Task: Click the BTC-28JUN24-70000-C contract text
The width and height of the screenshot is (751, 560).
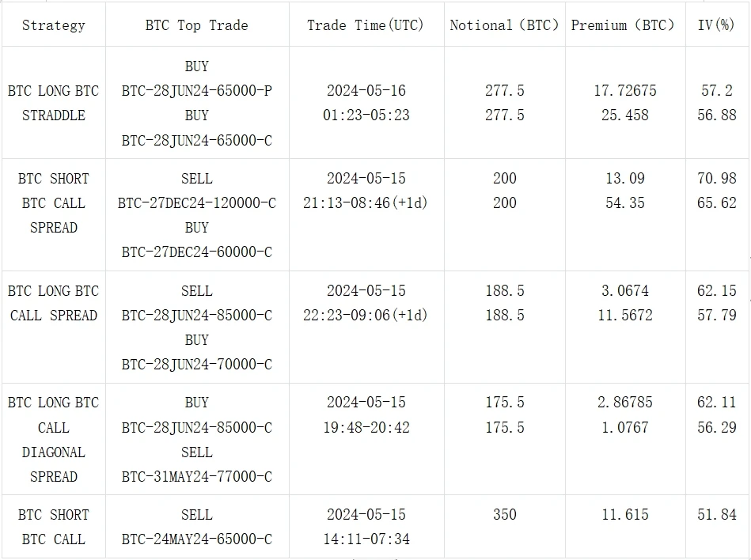Action: pyautogui.click(x=196, y=365)
